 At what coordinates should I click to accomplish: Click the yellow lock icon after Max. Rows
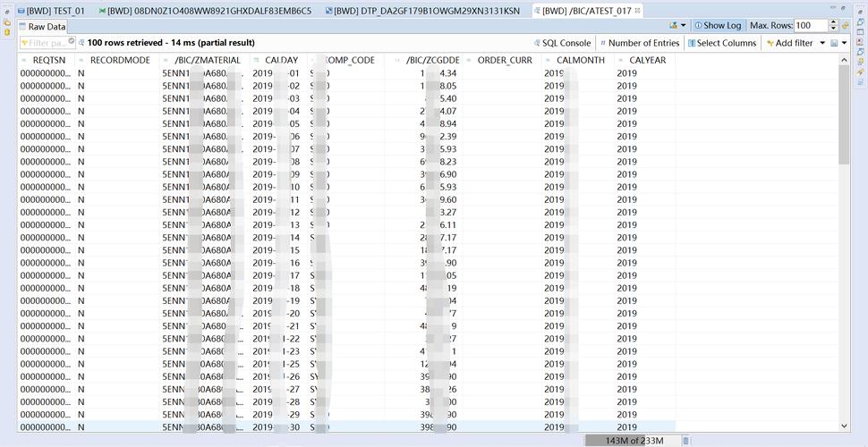846,25
